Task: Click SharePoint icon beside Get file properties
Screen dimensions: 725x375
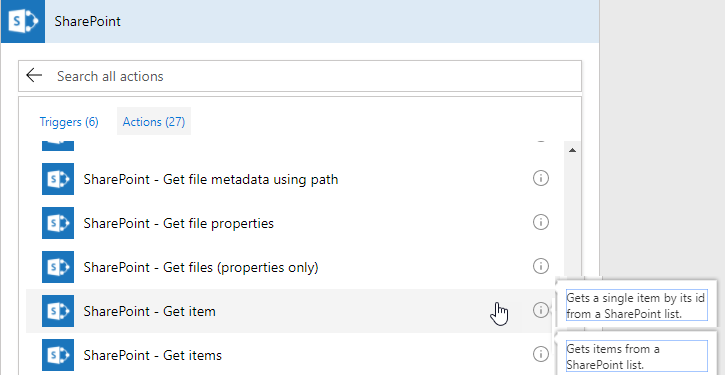Action: [x=58, y=223]
